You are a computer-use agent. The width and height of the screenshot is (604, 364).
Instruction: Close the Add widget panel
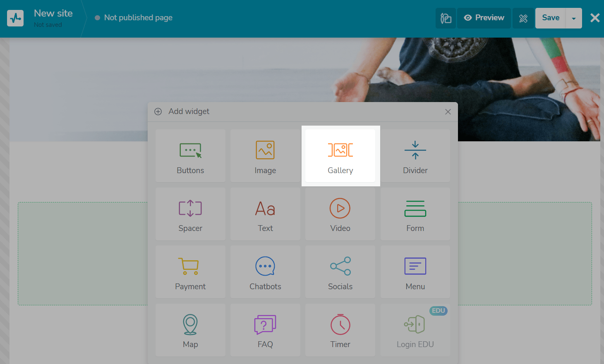pyautogui.click(x=448, y=112)
